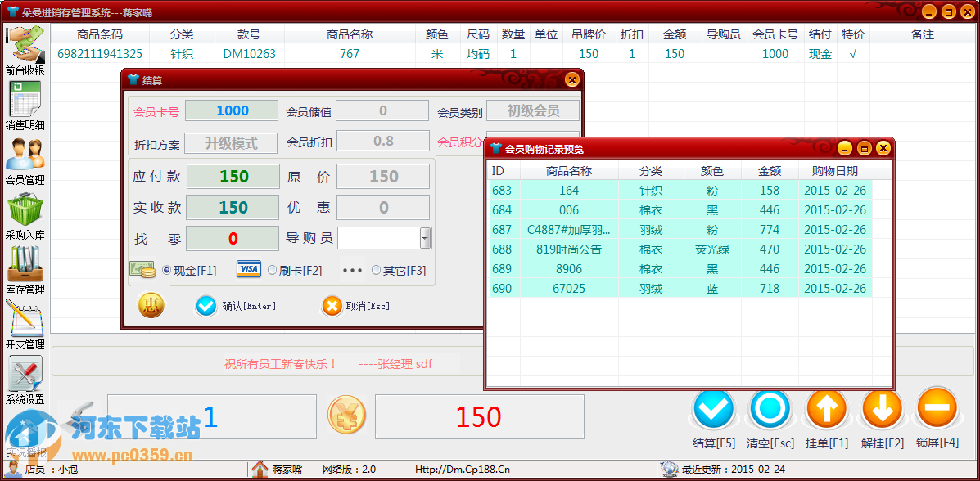Select the 刷卡[F2] card payment option
This screenshot has height=481, width=980.
point(273,271)
